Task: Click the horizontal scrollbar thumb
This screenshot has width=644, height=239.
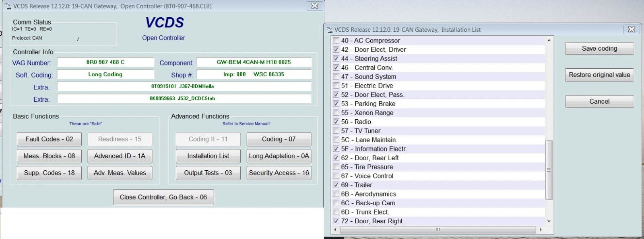Action: pyautogui.click(x=438, y=230)
